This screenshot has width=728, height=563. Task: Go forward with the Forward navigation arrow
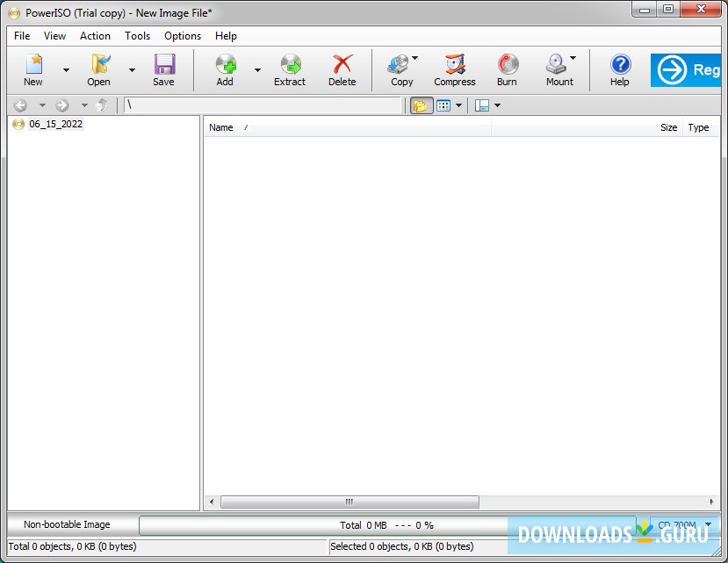62,105
